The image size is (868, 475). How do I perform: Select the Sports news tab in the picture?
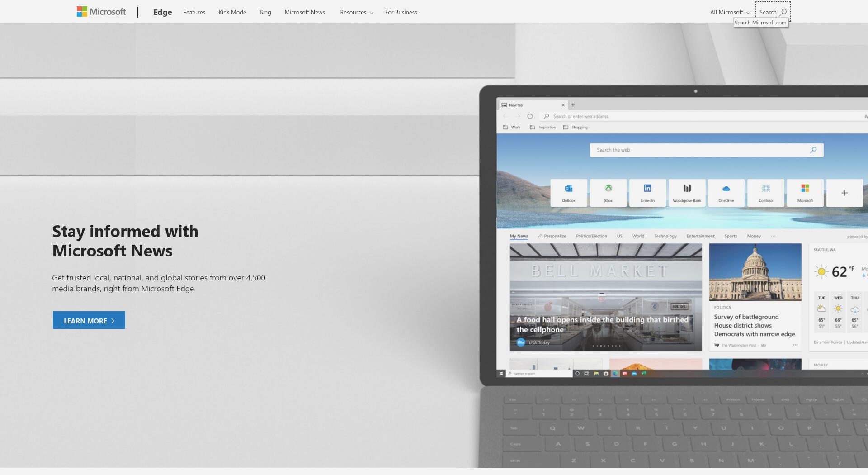point(731,236)
